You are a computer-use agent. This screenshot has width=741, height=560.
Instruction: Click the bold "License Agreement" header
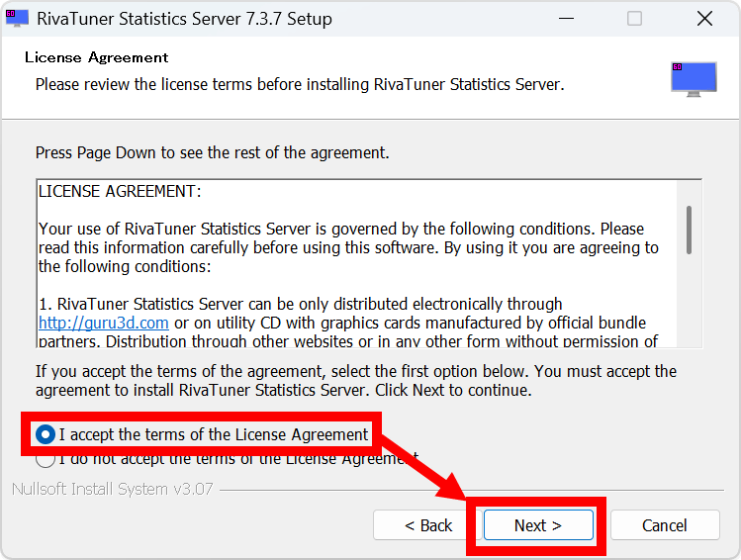(x=96, y=57)
